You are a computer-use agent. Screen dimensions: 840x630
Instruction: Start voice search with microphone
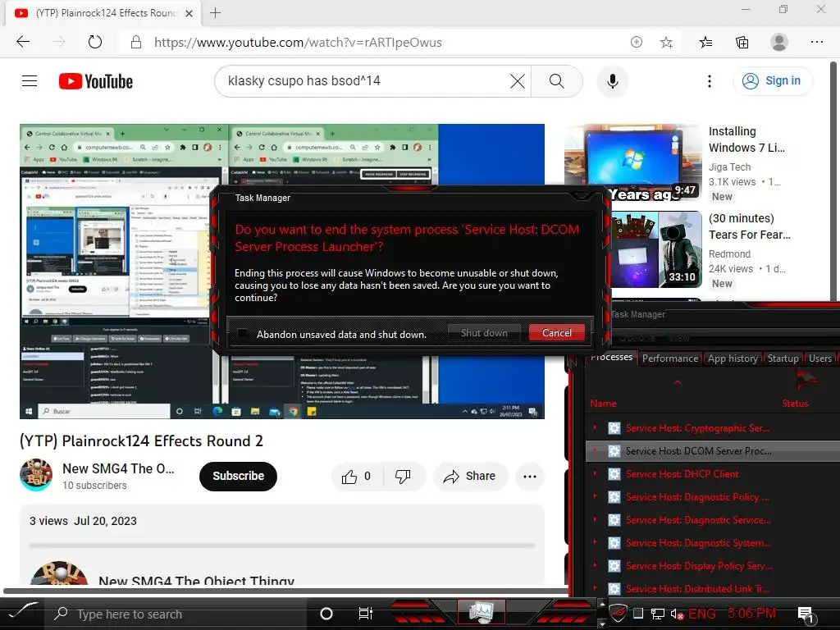[x=612, y=81]
